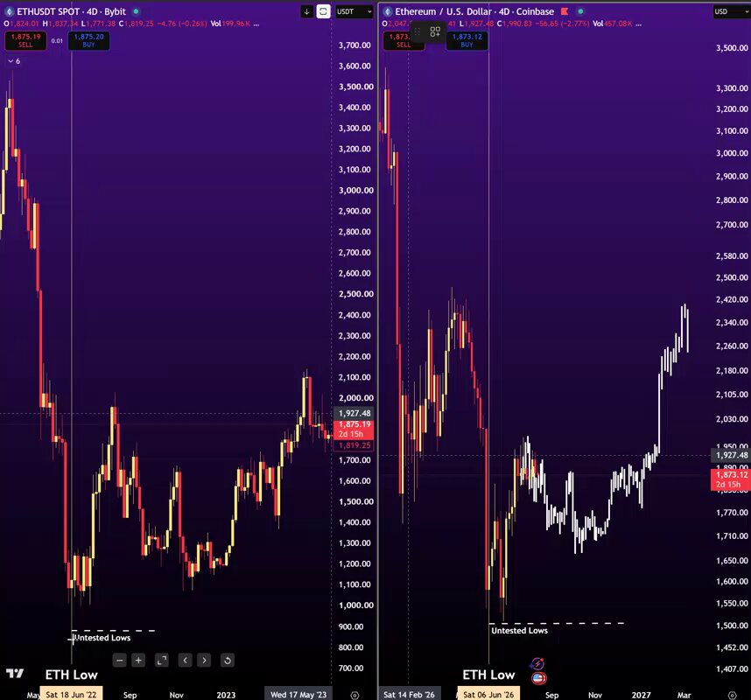Expand the collapsed indicators legend showing 6
Image resolution: width=751 pixels, height=700 pixels.
(x=14, y=61)
